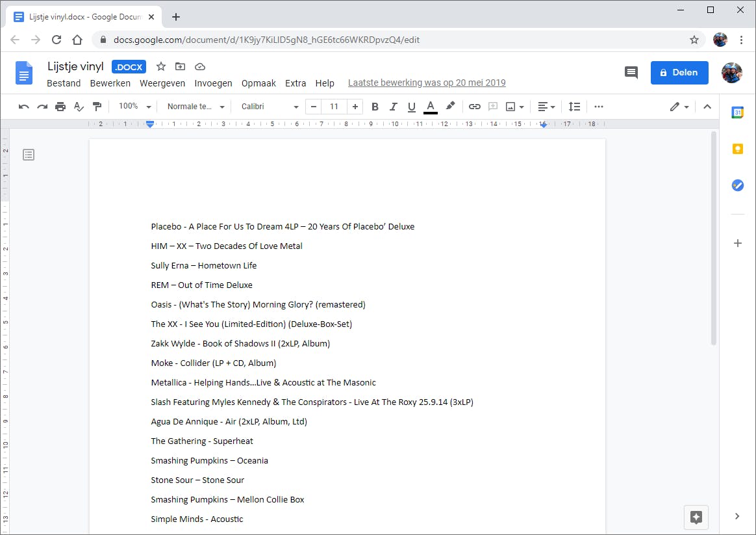
Task: Open Google Keep side panel icon
Action: coord(737,149)
